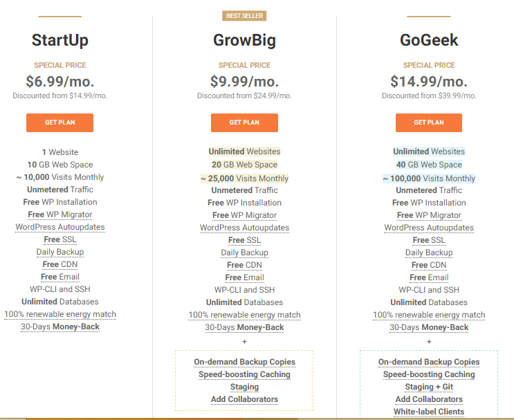Viewport: 514px width, 420px height.
Task: Click Staging + Git in GoGeek
Action: pyautogui.click(x=429, y=387)
